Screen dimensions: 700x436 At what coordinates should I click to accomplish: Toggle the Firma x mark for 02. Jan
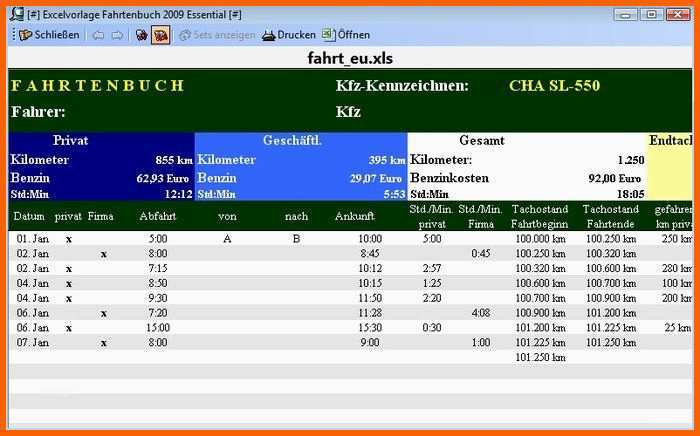(103, 254)
